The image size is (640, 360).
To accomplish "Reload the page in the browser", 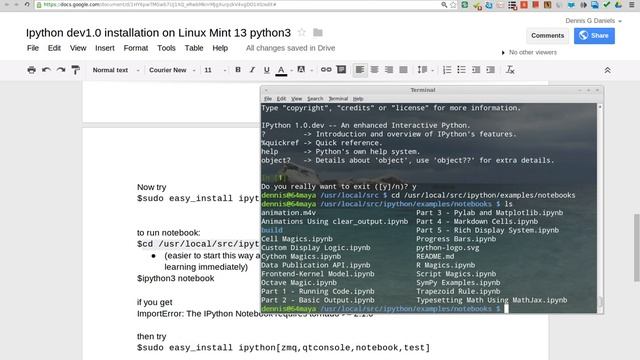I will 27,4.
